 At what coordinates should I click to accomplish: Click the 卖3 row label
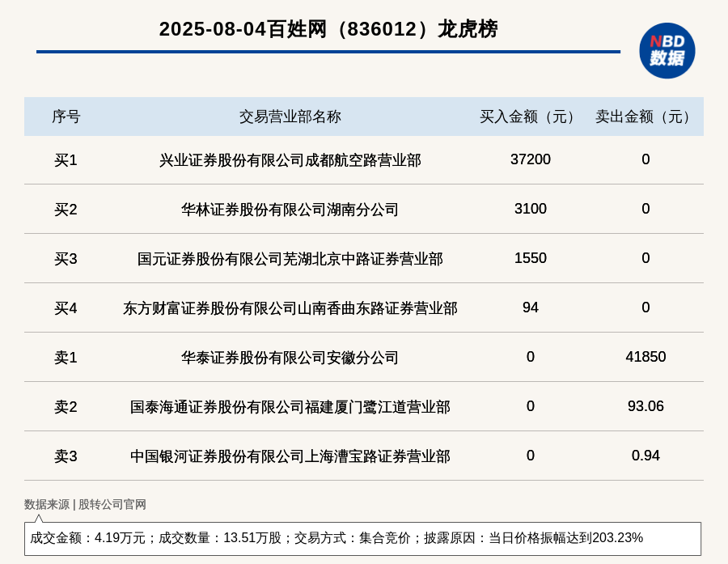(x=66, y=456)
